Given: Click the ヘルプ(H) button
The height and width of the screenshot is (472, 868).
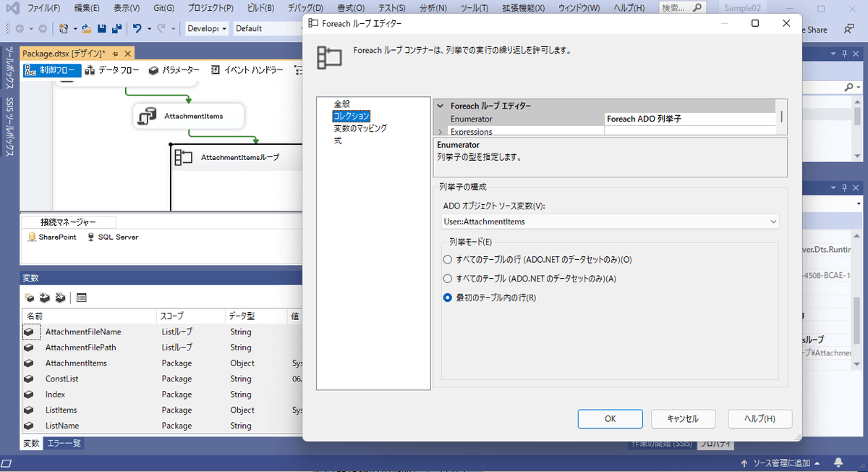Looking at the screenshot, I should click(759, 418).
